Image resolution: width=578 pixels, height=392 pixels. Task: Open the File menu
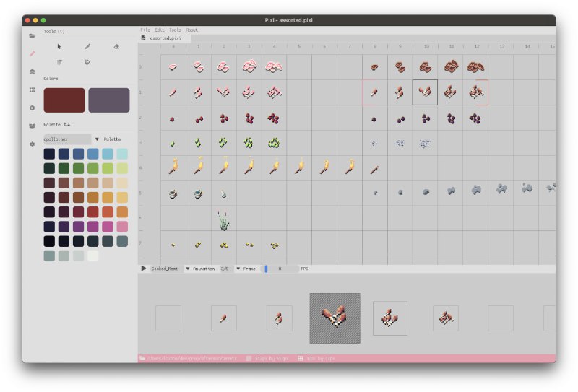pos(144,30)
